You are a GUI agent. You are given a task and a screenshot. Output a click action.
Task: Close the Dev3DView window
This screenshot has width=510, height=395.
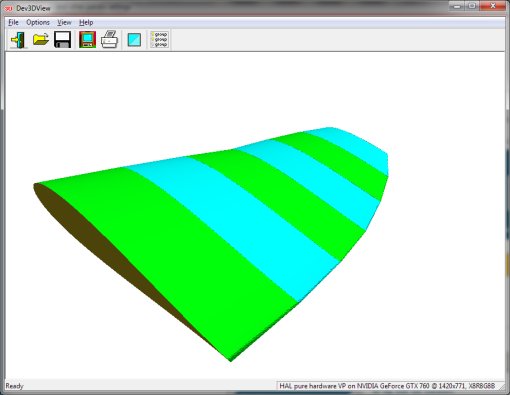tap(493, 6)
